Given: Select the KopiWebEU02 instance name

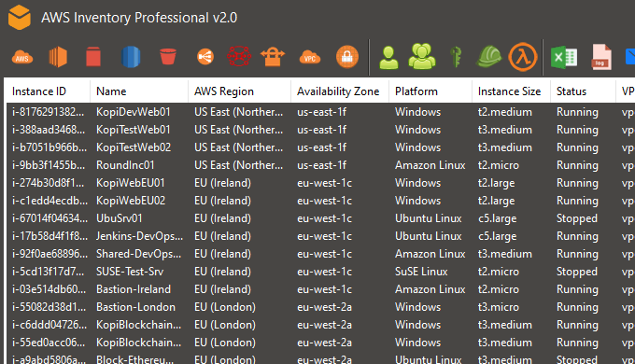Looking at the screenshot, I should 131,201.
